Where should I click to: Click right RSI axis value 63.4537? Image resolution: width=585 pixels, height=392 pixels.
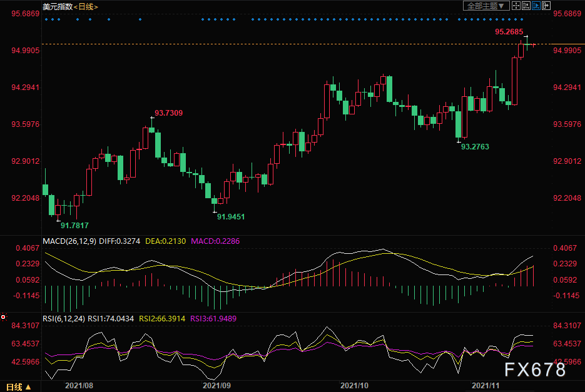click(567, 343)
